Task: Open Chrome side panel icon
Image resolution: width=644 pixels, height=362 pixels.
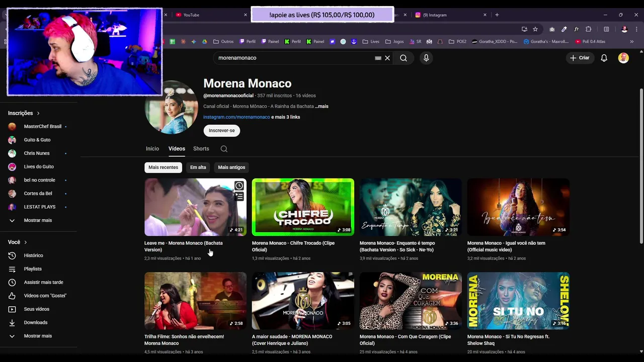Action: (x=606, y=29)
